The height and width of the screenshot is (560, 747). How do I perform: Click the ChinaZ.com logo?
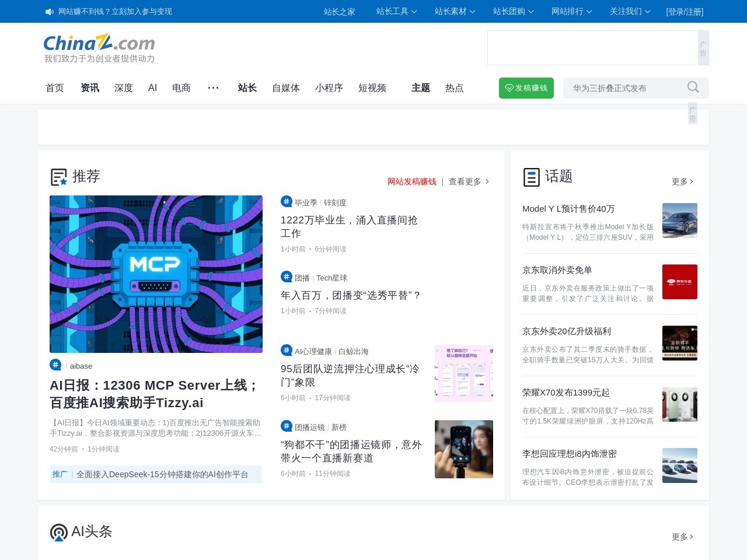click(99, 44)
